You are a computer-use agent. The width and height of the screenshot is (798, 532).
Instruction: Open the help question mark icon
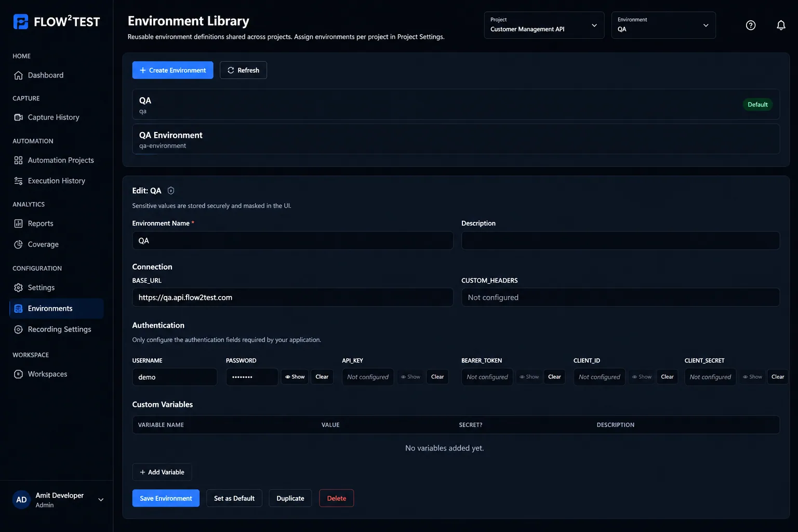tap(751, 25)
